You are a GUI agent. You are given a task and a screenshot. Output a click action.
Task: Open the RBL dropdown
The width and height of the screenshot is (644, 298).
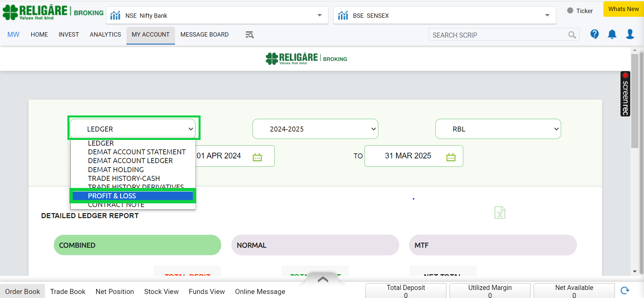point(498,129)
